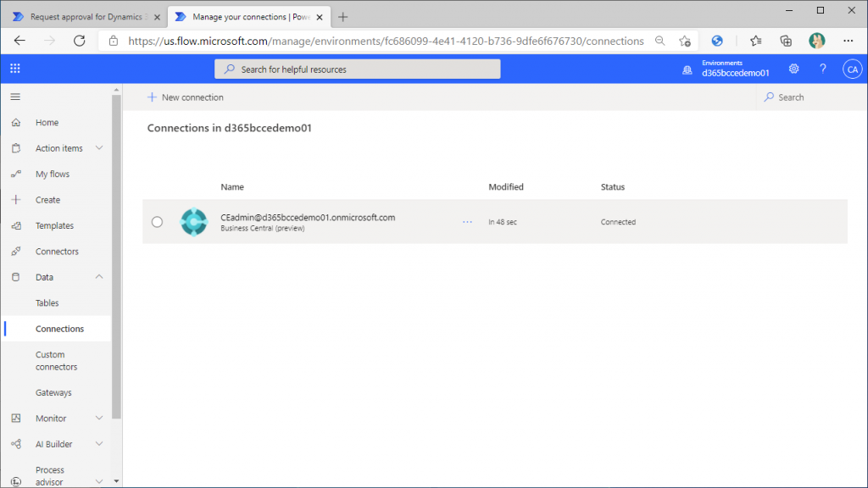Close the Manage your connections tab
The image size is (868, 488).
click(320, 17)
